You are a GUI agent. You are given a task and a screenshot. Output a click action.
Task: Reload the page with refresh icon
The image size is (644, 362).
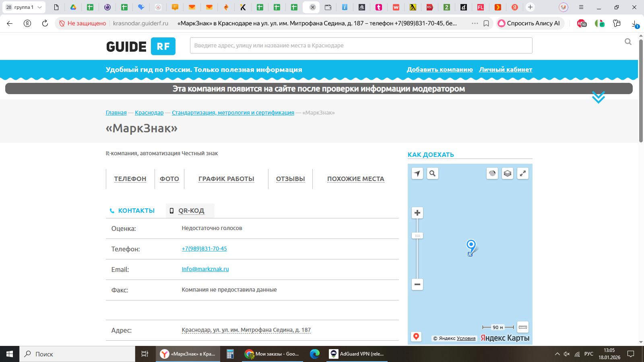pyautogui.click(x=45, y=23)
